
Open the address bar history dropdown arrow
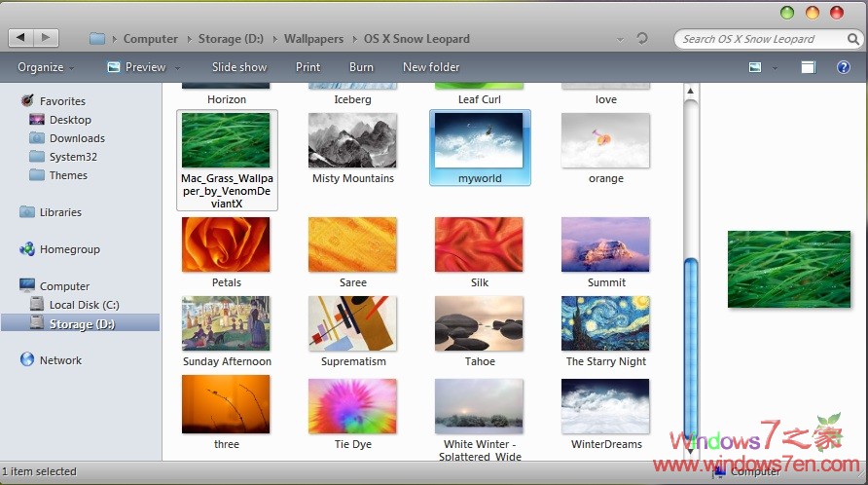pyautogui.click(x=620, y=39)
